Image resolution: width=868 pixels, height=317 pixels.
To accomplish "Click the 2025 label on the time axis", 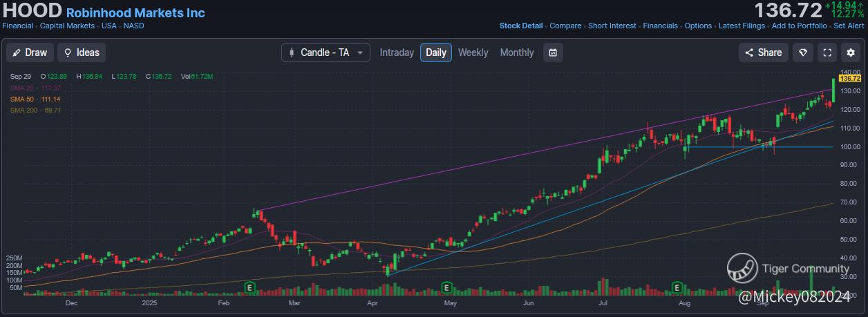I will pos(149,302).
